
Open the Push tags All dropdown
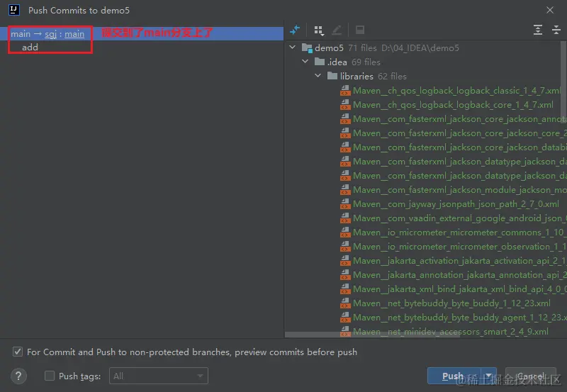(x=158, y=376)
